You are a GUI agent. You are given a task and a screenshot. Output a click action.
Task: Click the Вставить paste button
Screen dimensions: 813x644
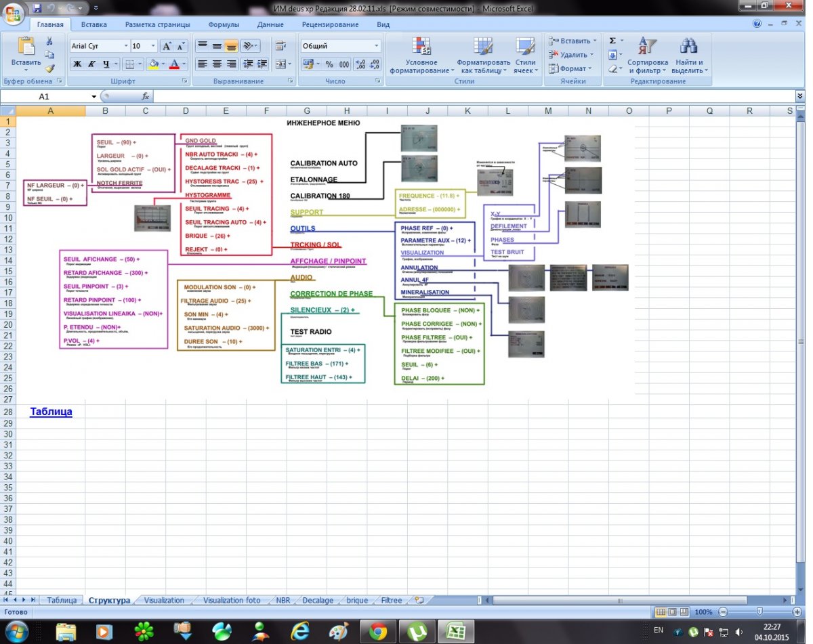pyautogui.click(x=26, y=53)
